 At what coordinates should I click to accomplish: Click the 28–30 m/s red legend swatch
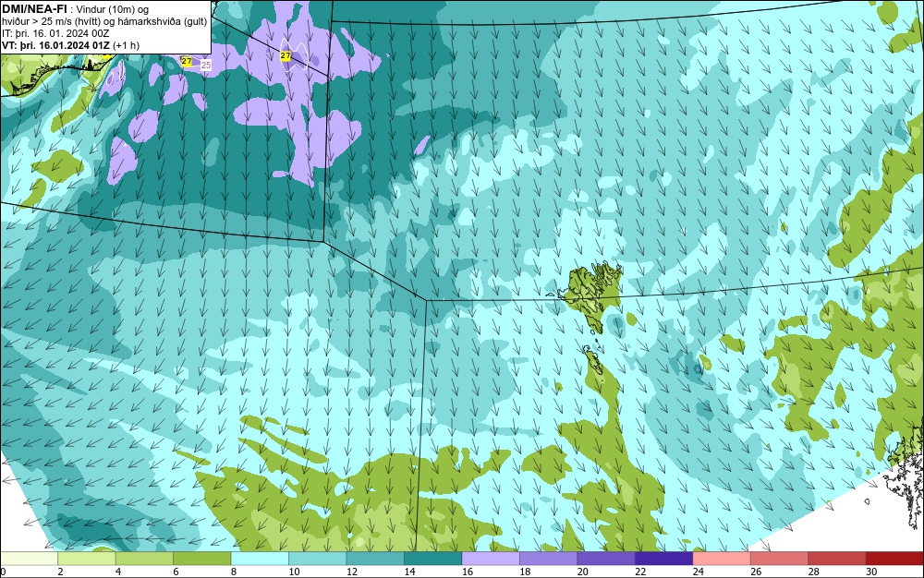click(837, 559)
